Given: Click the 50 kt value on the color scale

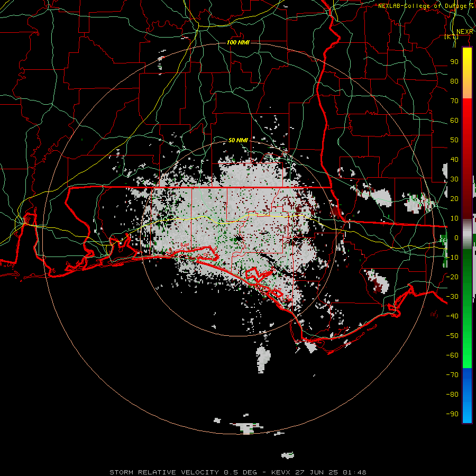Looking at the screenshot, I should (x=454, y=140).
